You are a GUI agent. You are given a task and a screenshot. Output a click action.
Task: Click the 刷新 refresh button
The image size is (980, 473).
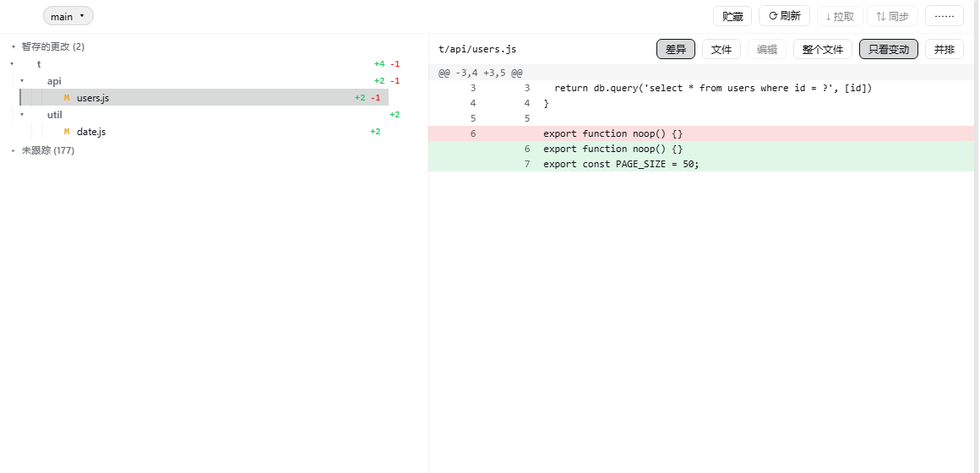pyautogui.click(x=784, y=15)
